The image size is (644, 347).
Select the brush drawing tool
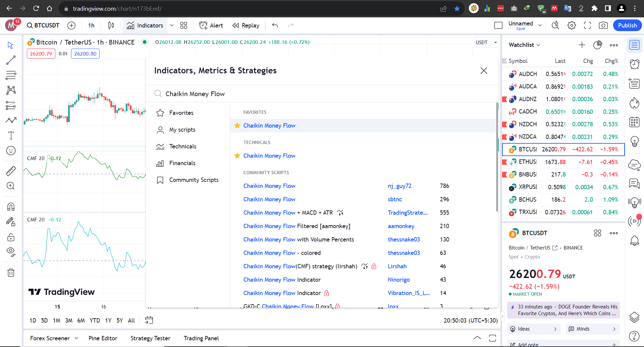(x=11, y=120)
